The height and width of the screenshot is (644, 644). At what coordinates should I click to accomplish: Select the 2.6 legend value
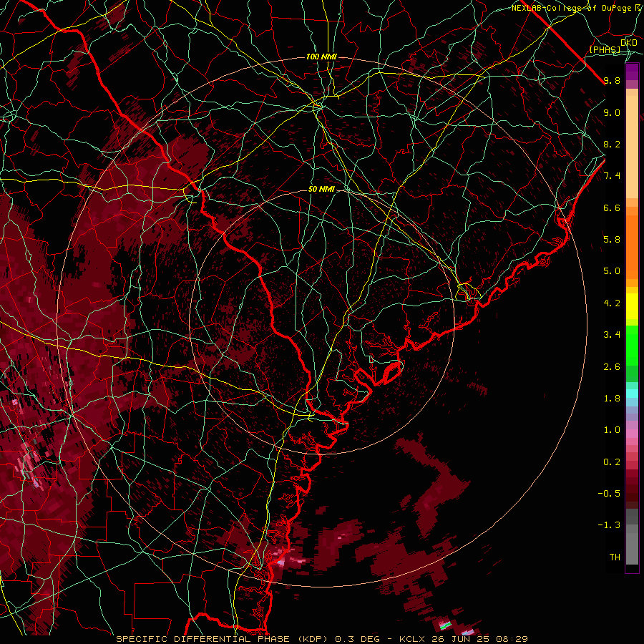(x=612, y=367)
